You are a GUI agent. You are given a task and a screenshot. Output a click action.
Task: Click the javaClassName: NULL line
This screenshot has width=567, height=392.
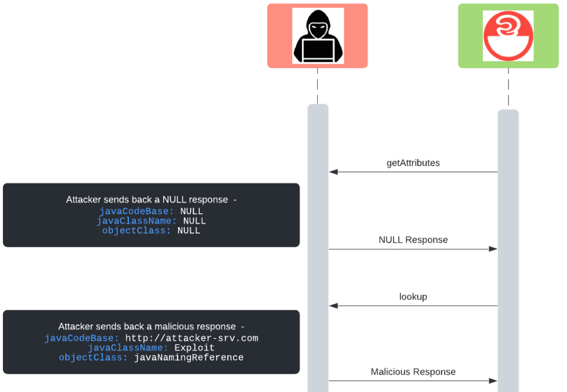click(x=151, y=221)
